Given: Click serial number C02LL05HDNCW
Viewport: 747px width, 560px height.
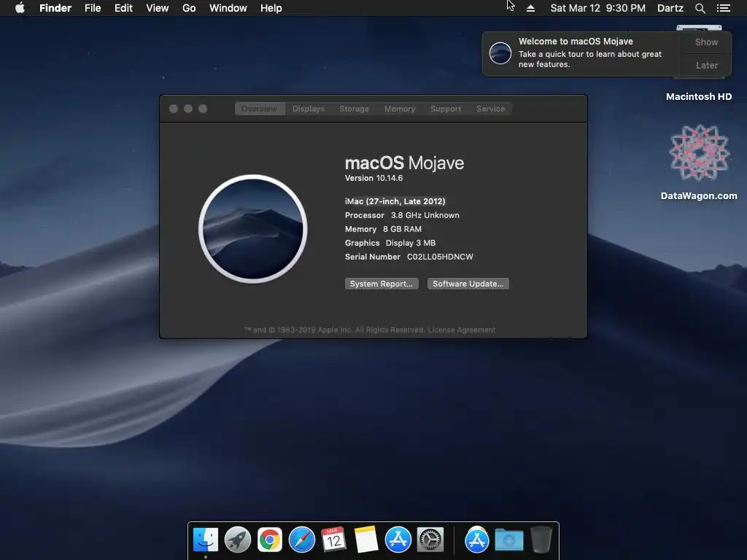Looking at the screenshot, I should point(440,257).
